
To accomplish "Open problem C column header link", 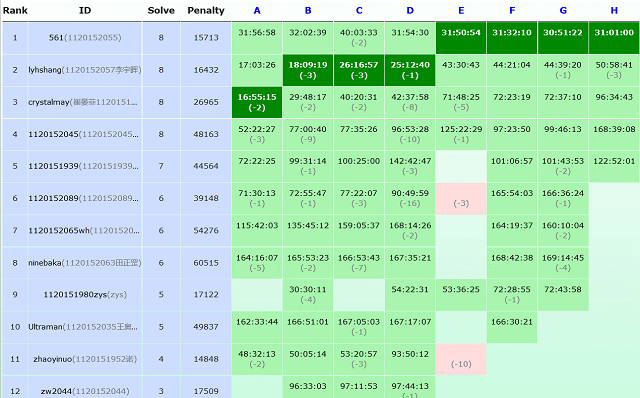I will click(359, 11).
